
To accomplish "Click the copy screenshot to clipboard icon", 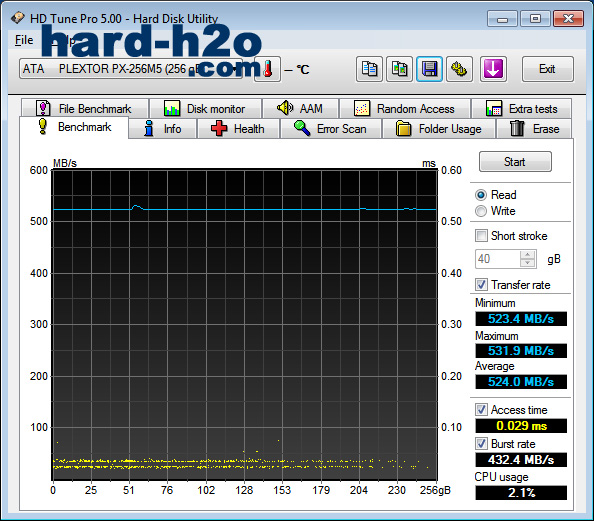I will [x=399, y=69].
